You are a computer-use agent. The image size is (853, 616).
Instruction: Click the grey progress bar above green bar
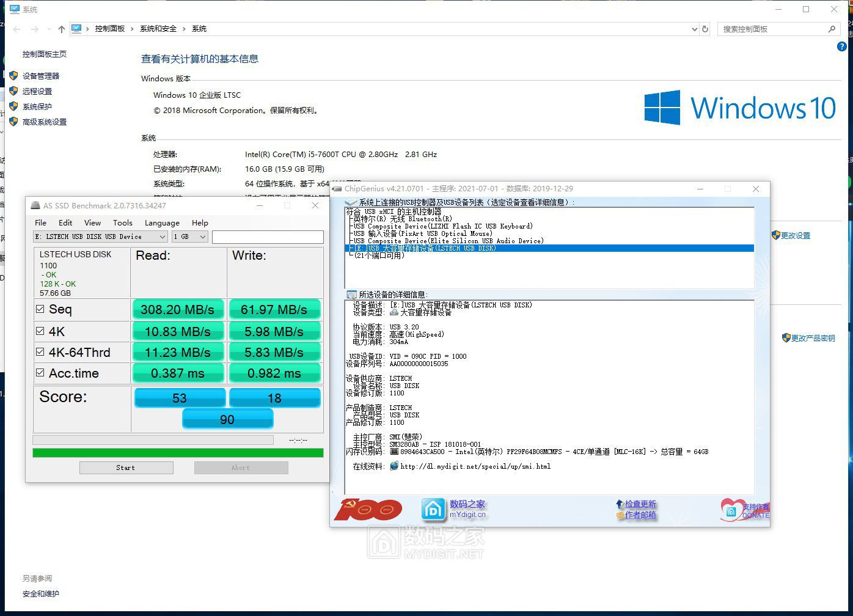click(153, 440)
